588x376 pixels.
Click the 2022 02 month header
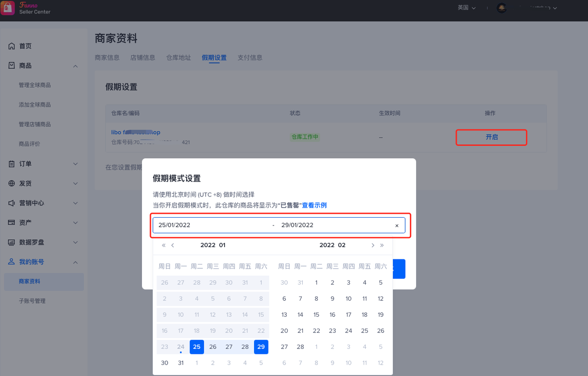pos(333,245)
